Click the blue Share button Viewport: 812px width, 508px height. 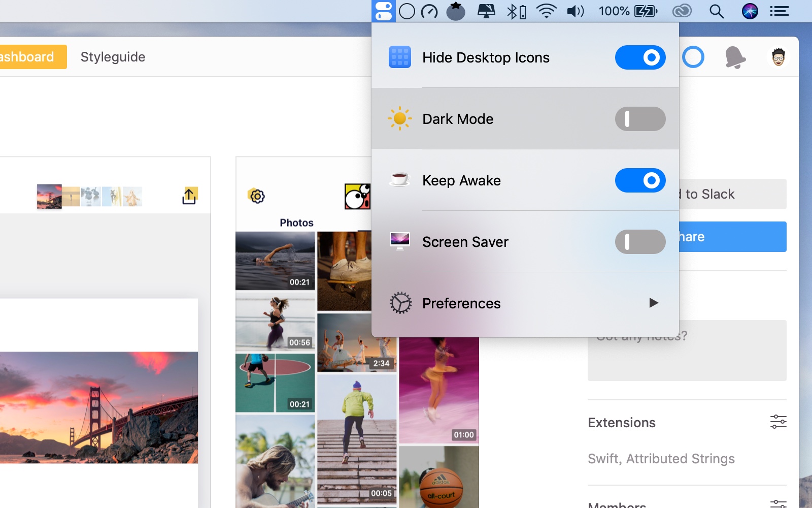tap(732, 237)
